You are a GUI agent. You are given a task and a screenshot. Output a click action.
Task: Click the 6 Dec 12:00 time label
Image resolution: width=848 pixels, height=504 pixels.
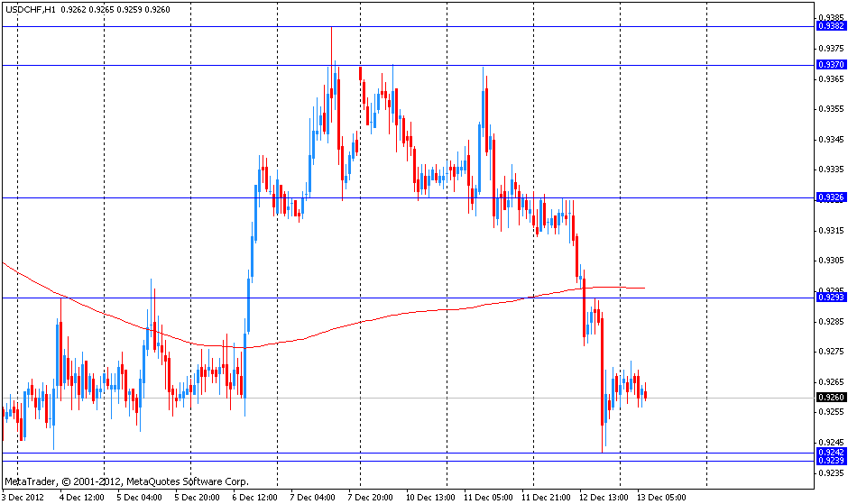pos(254,498)
